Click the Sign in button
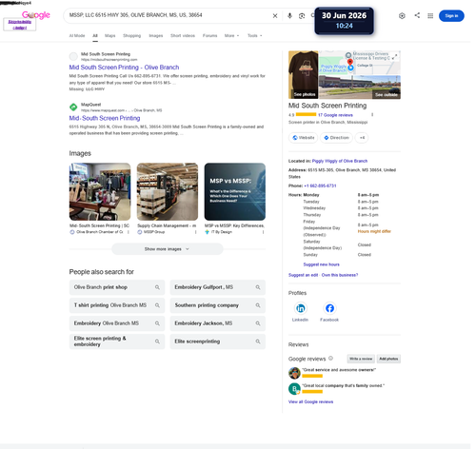This screenshot has width=476, height=449. [451, 16]
